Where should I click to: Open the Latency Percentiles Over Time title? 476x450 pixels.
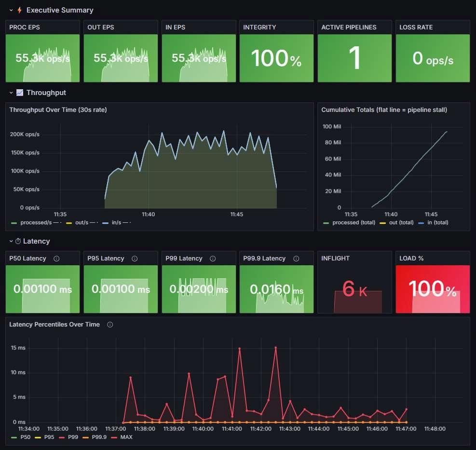pos(54,325)
